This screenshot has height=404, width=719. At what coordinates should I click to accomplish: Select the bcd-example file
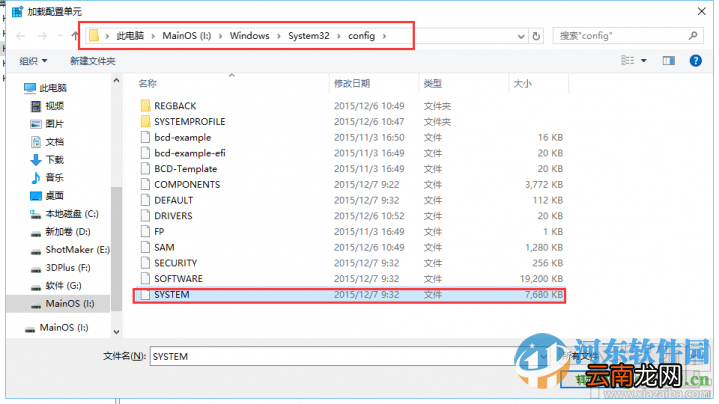pyautogui.click(x=351, y=137)
